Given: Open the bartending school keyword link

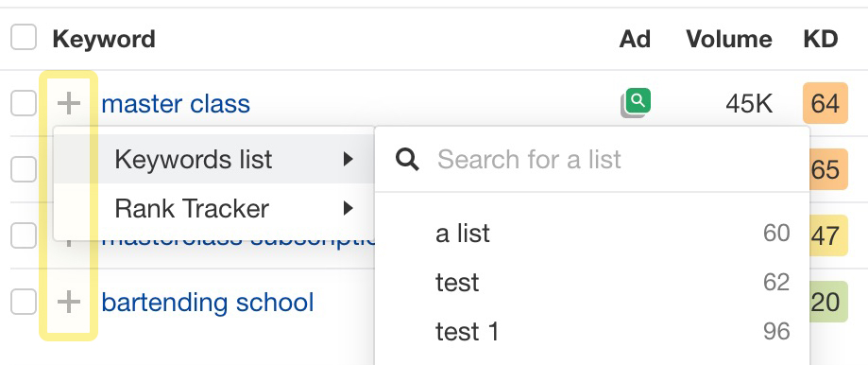Looking at the screenshot, I should [x=208, y=303].
